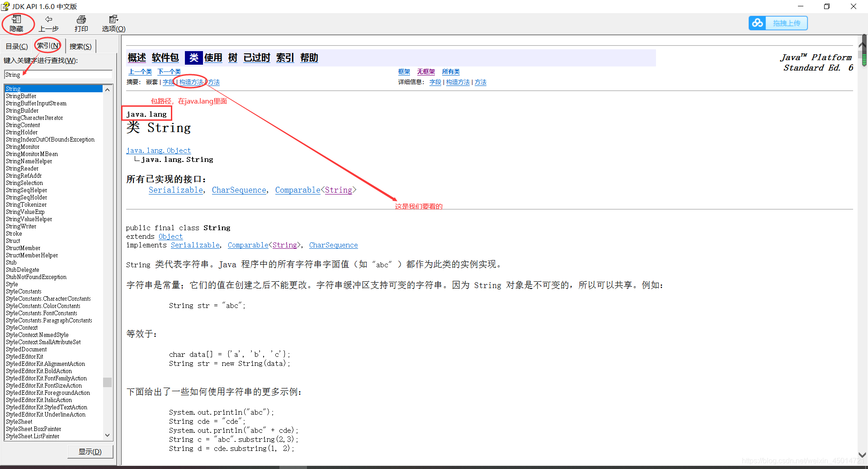The height and width of the screenshot is (469, 868).
Task: Click the Print (打印) toolbar icon
Action: pos(81,24)
